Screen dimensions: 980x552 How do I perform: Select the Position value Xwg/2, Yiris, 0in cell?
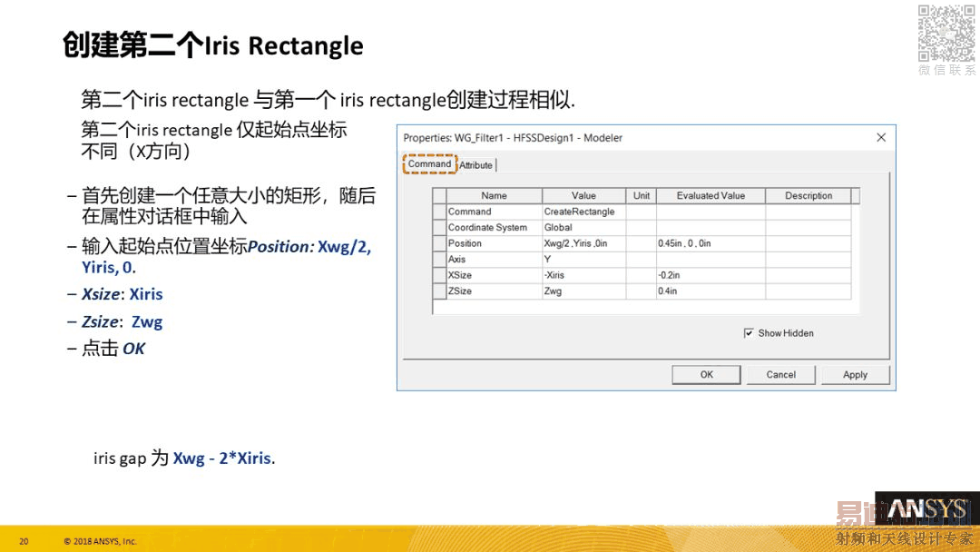click(583, 243)
